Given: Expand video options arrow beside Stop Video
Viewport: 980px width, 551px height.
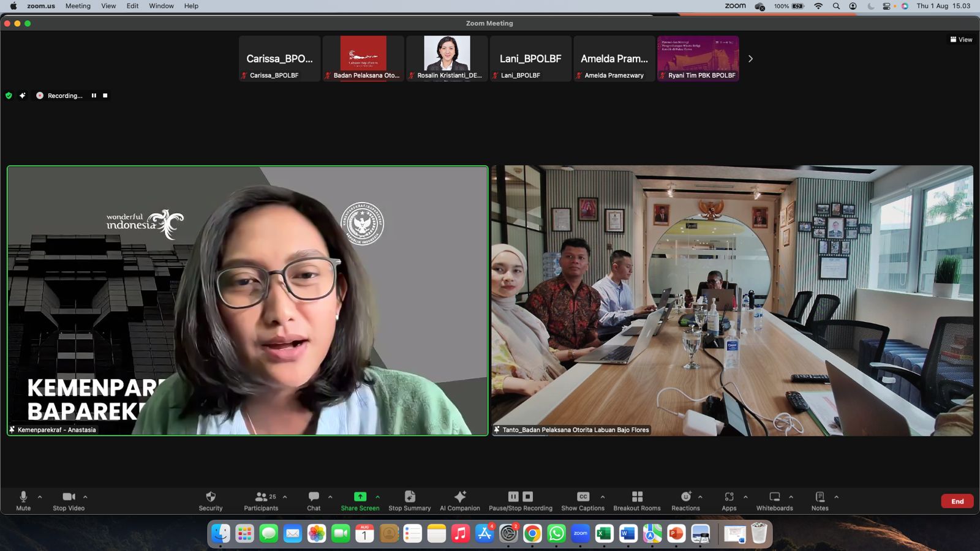Looking at the screenshot, I should point(85,497).
